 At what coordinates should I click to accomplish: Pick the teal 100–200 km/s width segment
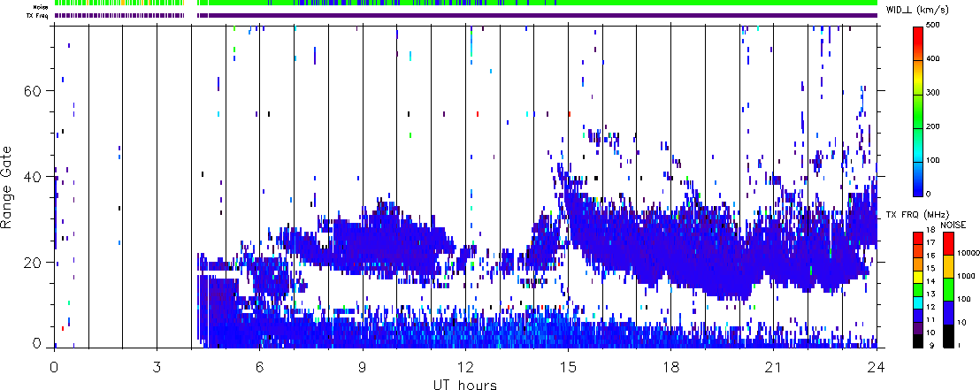point(919,146)
